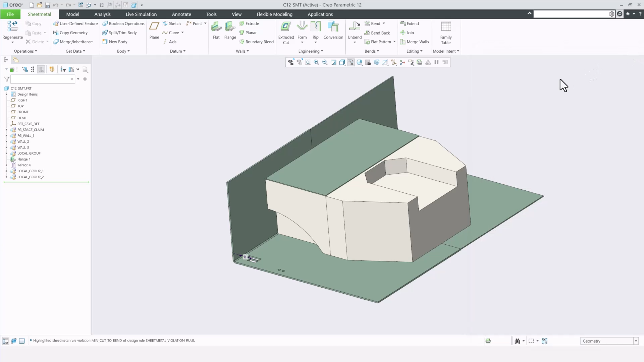
Task: Open the File menu
Action: point(10,14)
